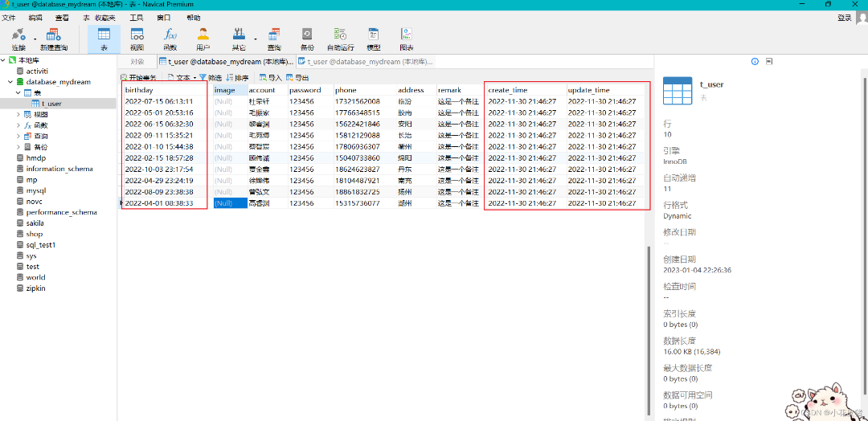868x421 pixels.
Task: Select the hmdp database
Action: tap(36, 157)
